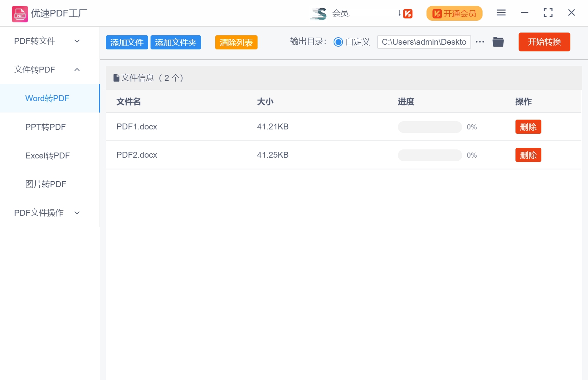Click the document icon before 文件信息
588x380 pixels.
pyautogui.click(x=116, y=77)
